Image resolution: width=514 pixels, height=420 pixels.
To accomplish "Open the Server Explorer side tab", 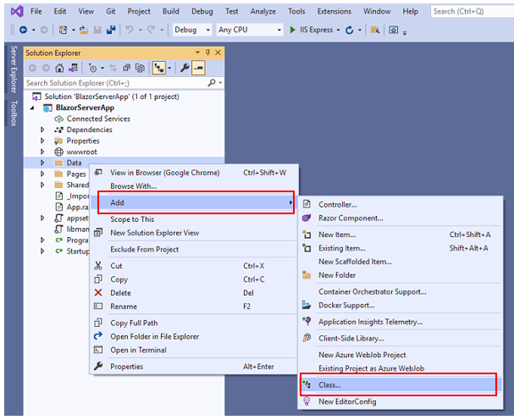I will coord(14,69).
